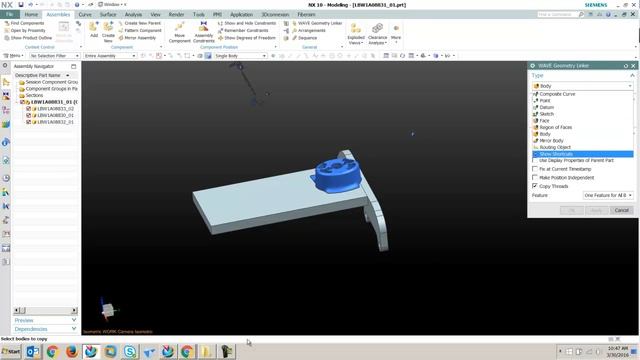640x360 pixels.
Task: Click Show Product Outline
Action: 28,38
